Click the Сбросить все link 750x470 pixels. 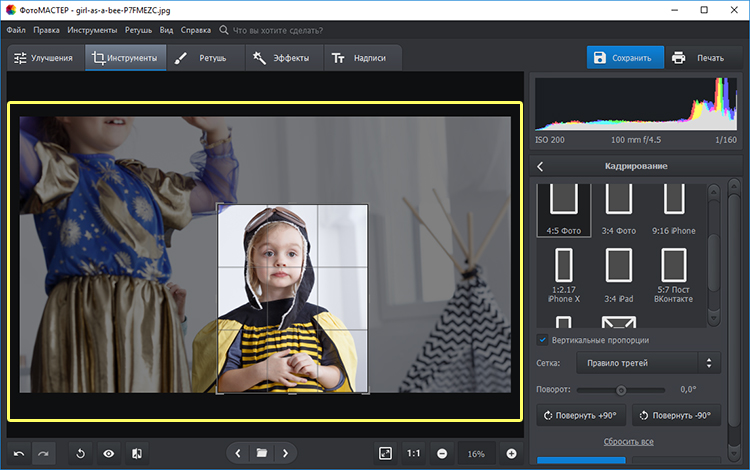coord(628,441)
